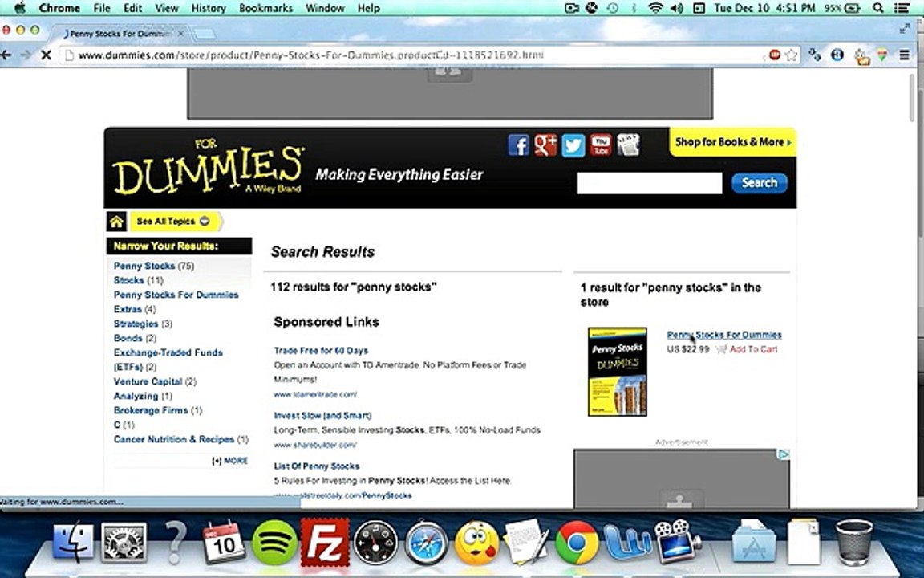Click the Dummies site search field

650,183
